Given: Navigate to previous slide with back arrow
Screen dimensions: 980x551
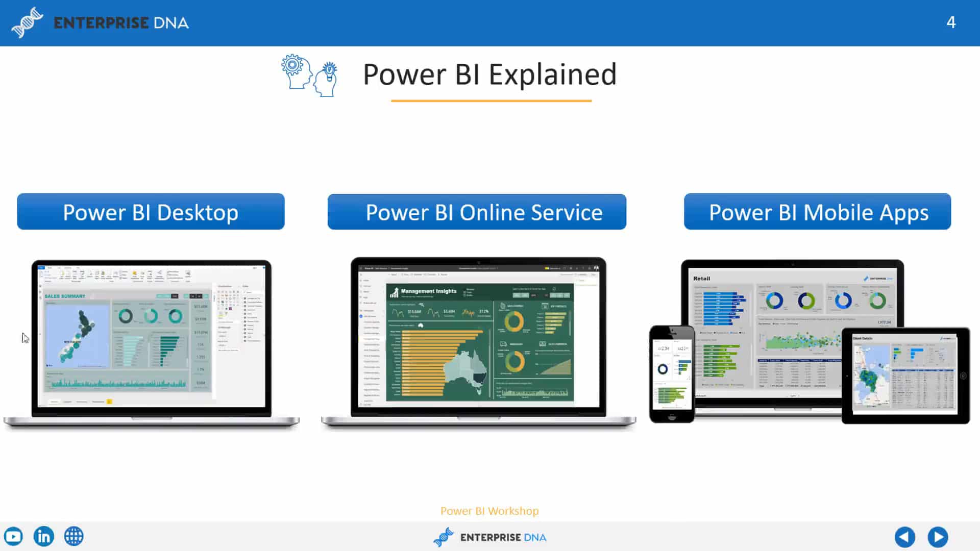Looking at the screenshot, I should click(904, 536).
